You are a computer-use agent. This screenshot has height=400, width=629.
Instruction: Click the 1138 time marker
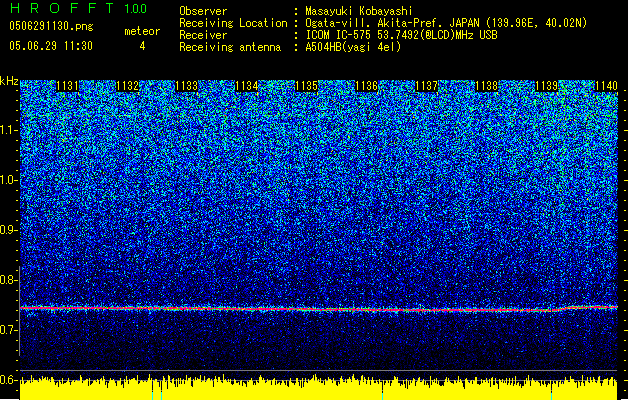coord(487,86)
